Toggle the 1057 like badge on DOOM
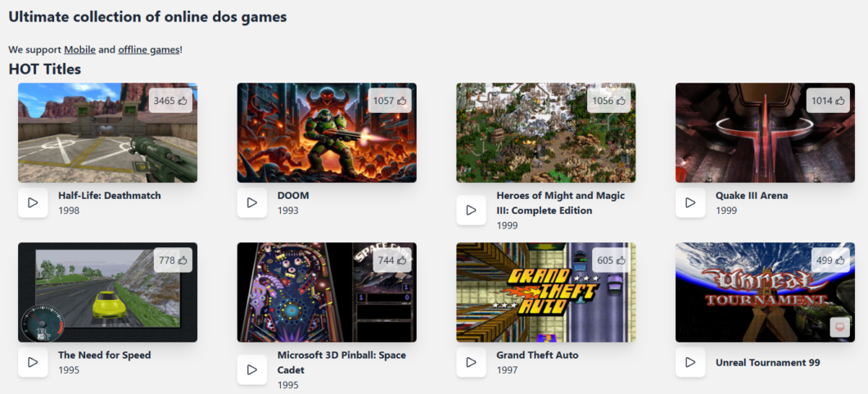The image size is (868, 394). (x=390, y=101)
